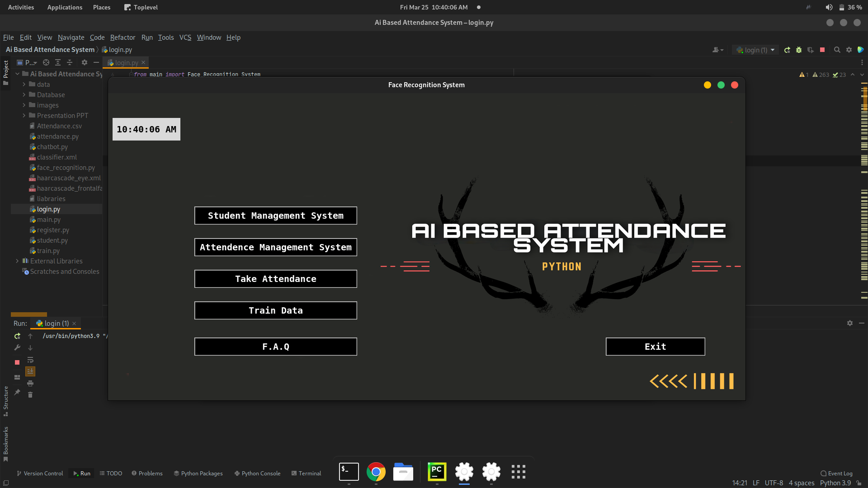Open the login (1) run configuration dropdown
This screenshot has height=488, width=868.
[x=756, y=50]
